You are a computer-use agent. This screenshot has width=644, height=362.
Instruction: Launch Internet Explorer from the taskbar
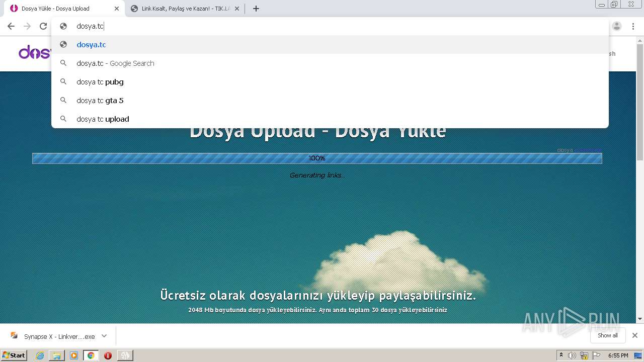tap(40, 355)
